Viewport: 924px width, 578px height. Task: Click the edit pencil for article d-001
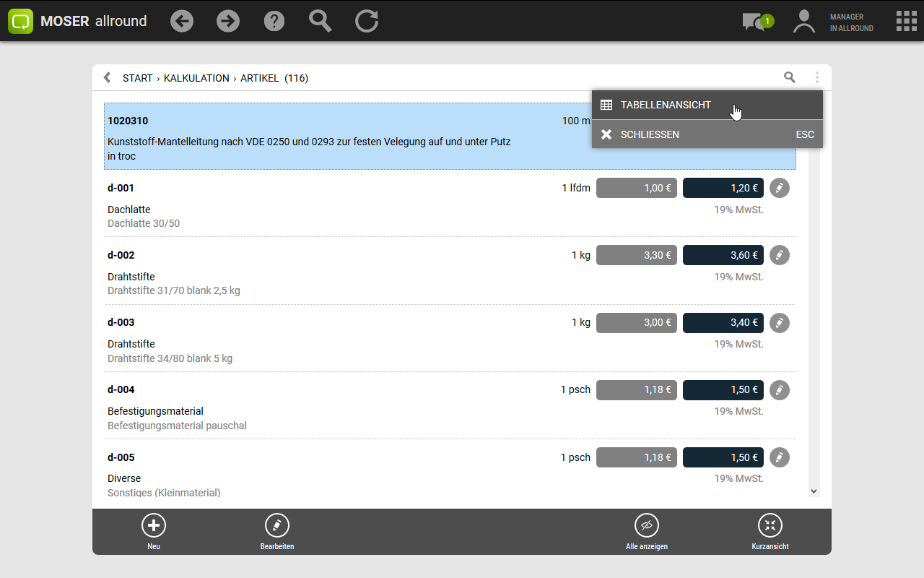click(779, 188)
